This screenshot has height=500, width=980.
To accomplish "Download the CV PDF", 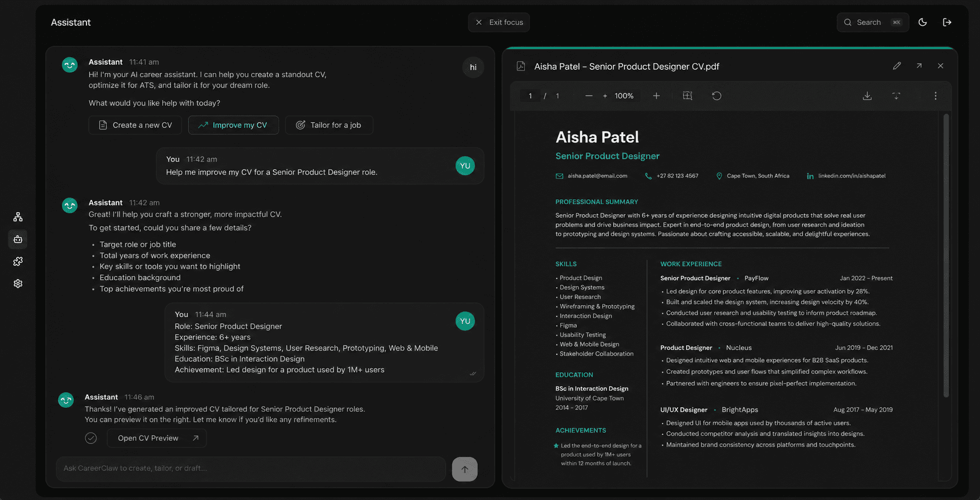I will pos(867,96).
